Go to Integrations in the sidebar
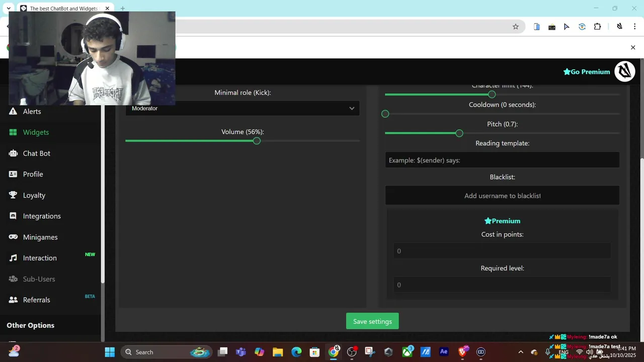644x362 pixels. coord(42,216)
